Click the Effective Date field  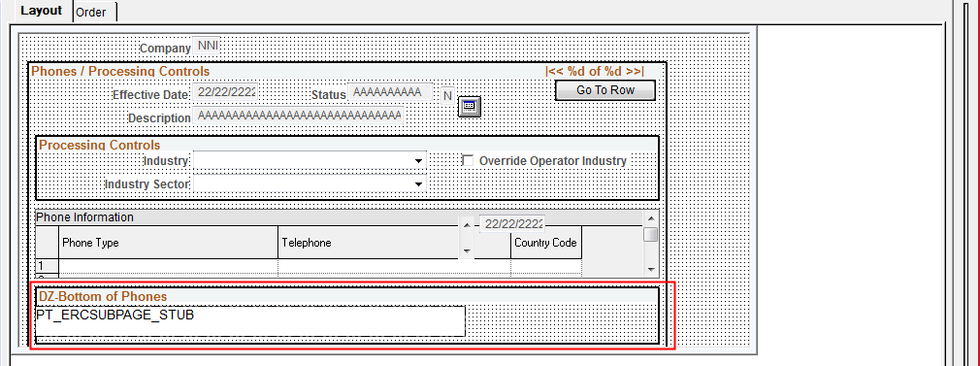coord(226,92)
